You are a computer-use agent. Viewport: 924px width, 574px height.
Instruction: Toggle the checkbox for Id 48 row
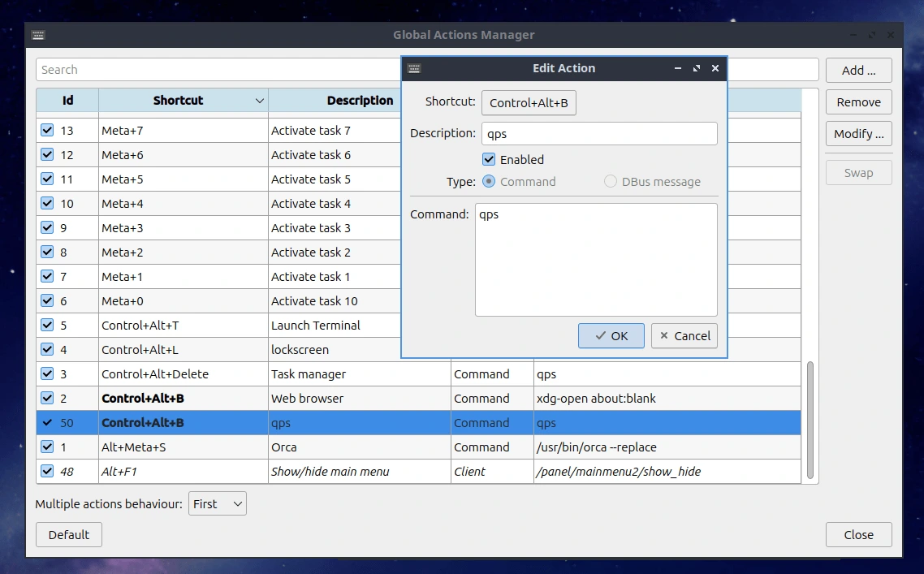pyautogui.click(x=47, y=471)
